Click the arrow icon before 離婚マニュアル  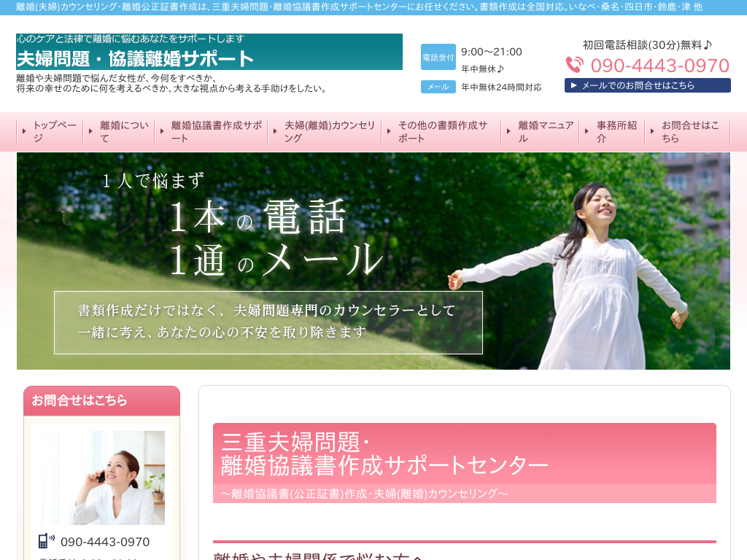point(508,131)
